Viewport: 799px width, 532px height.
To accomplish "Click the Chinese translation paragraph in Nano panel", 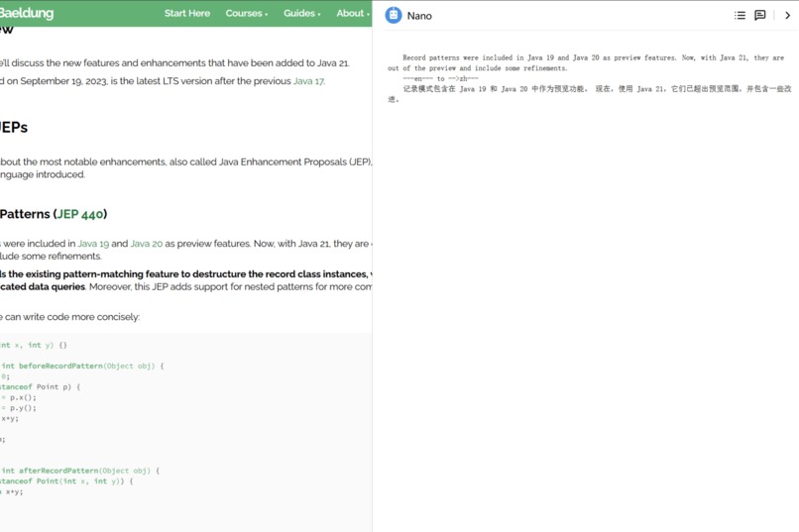I will (x=590, y=94).
